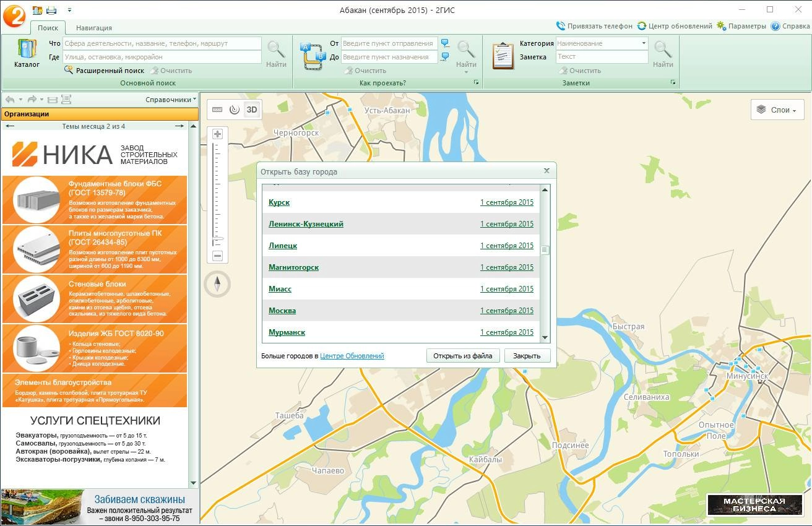812x526 pixels.
Task: Click the forward arrow in directory panel
Action: point(32,100)
